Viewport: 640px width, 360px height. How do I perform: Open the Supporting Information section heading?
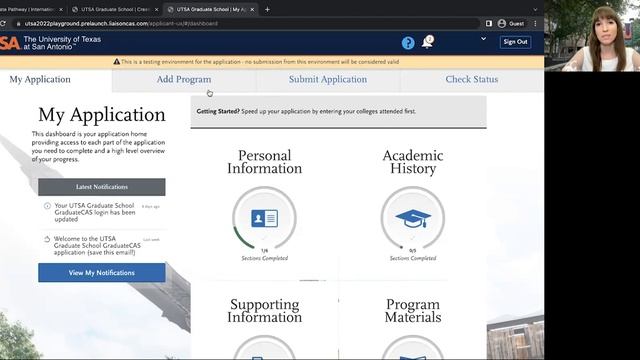264,311
